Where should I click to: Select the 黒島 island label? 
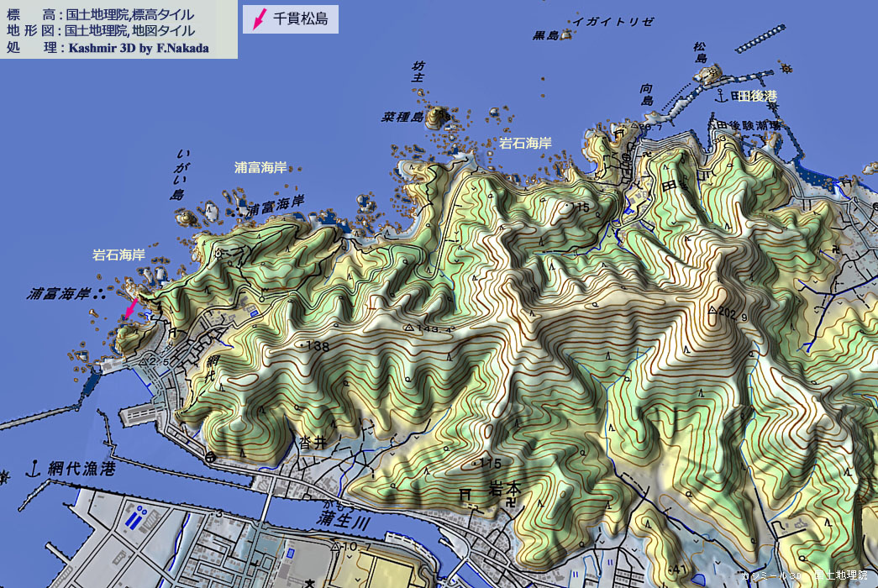tap(545, 36)
